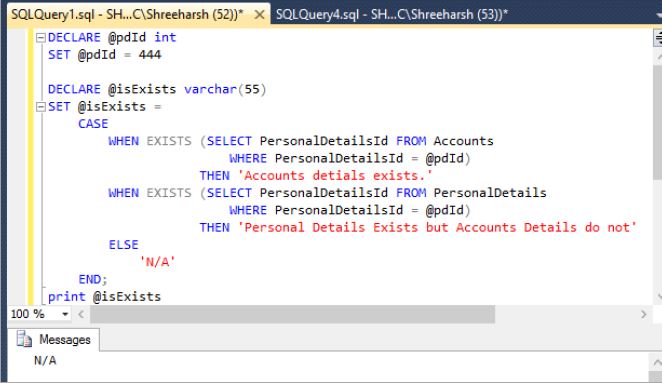The width and height of the screenshot is (662, 383).
Task: Click the CASE keyword
Action: pyautogui.click(x=93, y=124)
